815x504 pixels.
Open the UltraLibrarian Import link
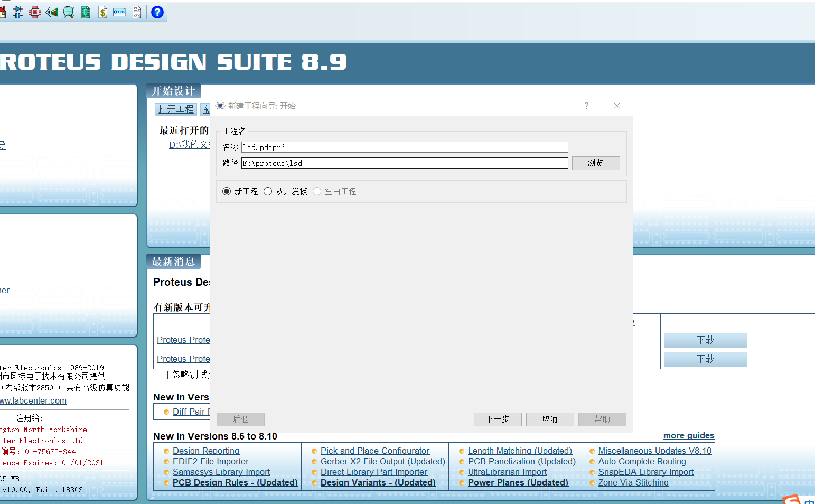click(508, 472)
